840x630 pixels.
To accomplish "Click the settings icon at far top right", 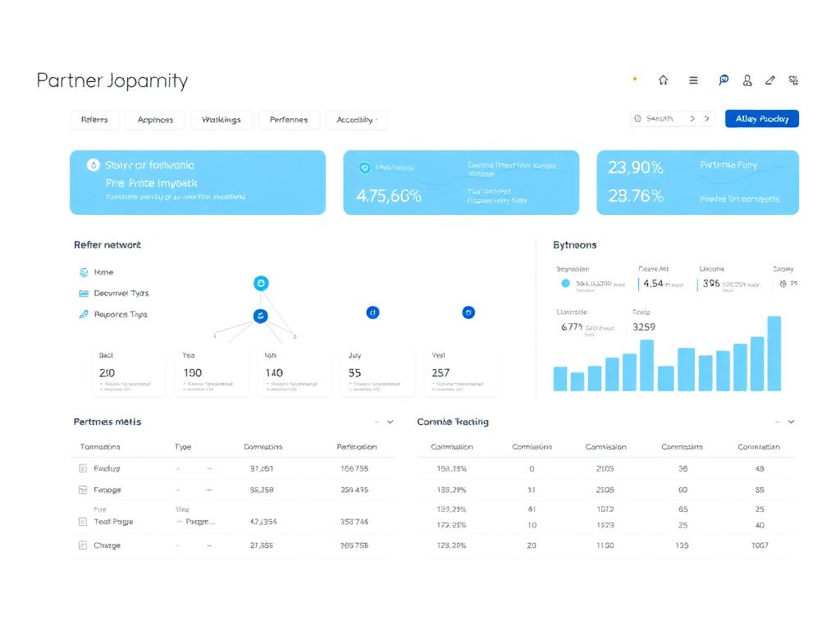I will point(792,80).
